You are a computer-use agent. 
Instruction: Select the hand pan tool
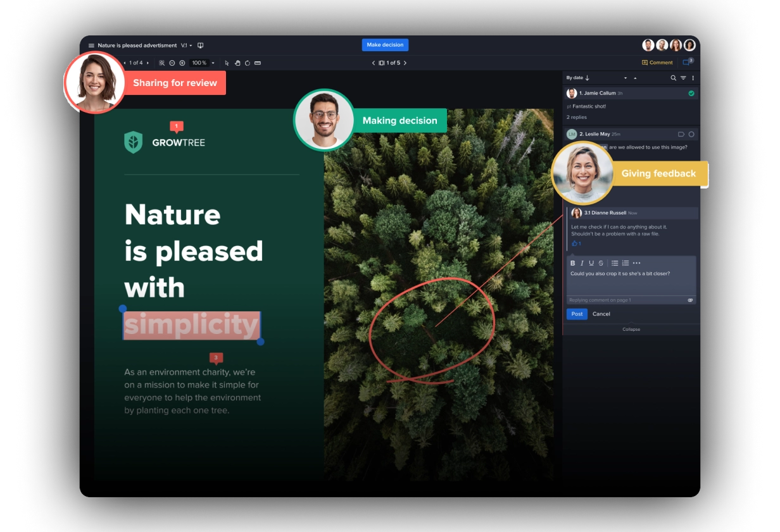237,63
